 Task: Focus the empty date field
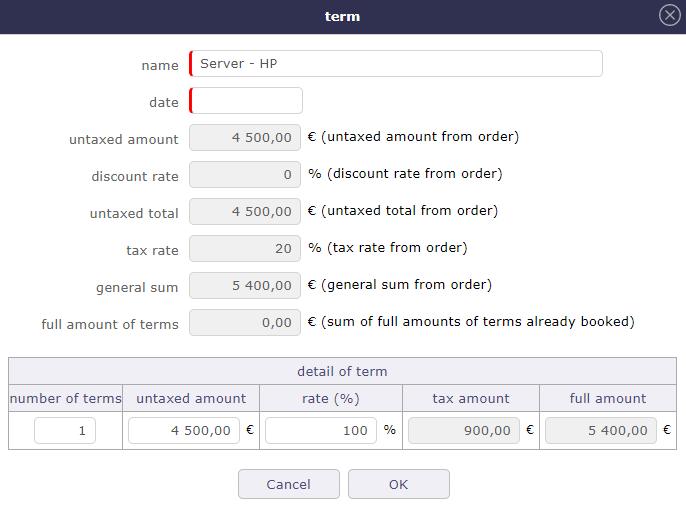(246, 101)
